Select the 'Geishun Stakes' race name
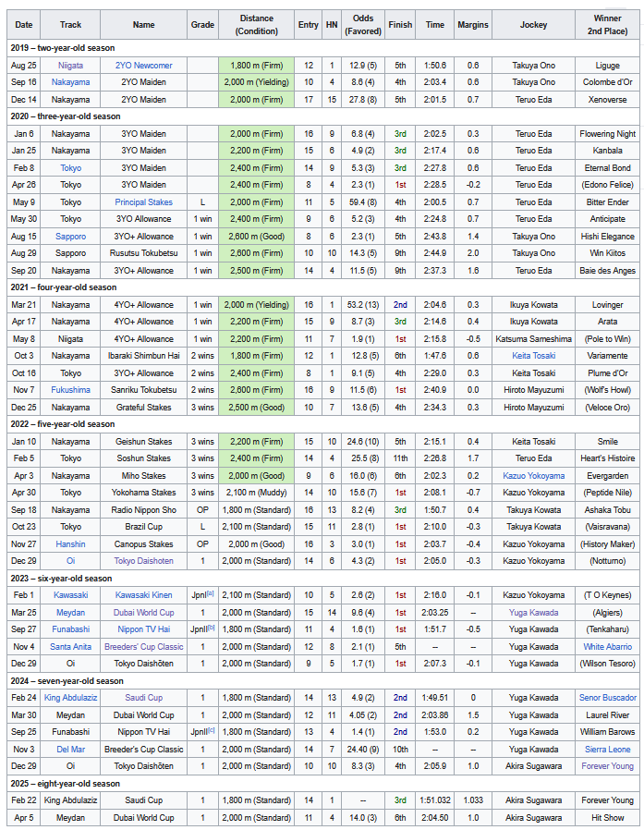Screen dimensions: 644x830 pos(143,442)
